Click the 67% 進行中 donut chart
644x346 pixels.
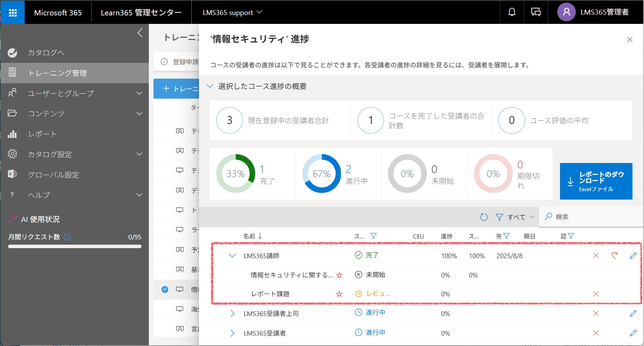[322, 174]
